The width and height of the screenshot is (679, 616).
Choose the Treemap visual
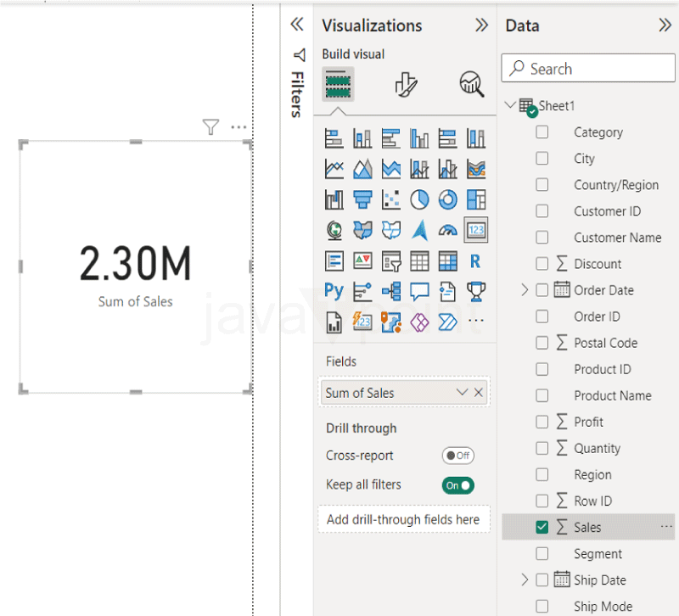point(476,199)
